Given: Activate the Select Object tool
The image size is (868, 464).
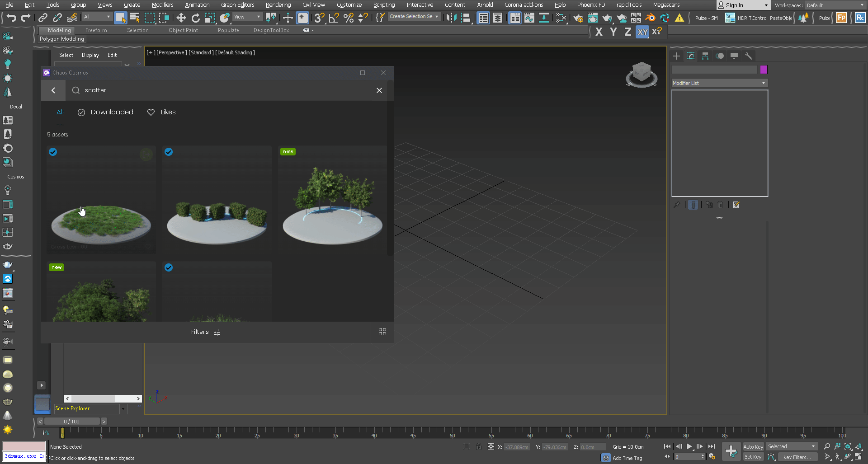Looking at the screenshot, I should tap(120, 18).
